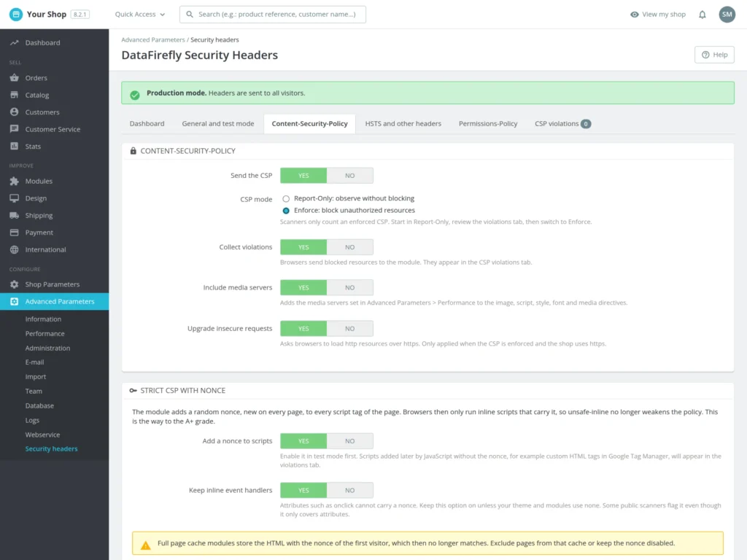Set Send the CSP to YES

click(x=303, y=176)
